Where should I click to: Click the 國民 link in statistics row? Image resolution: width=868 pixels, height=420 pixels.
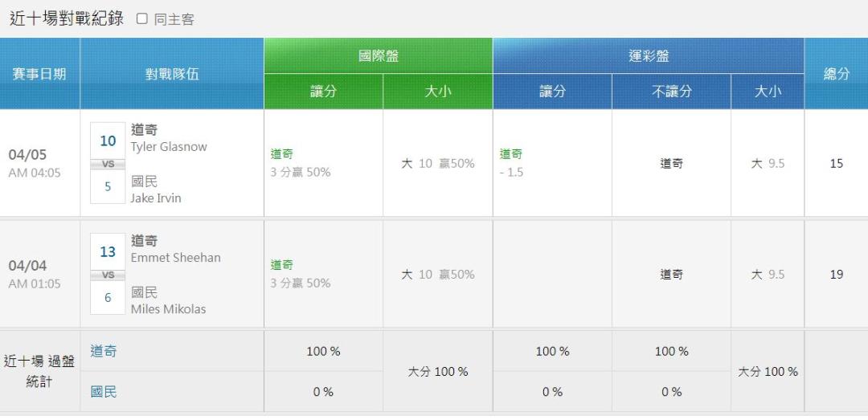(x=104, y=392)
